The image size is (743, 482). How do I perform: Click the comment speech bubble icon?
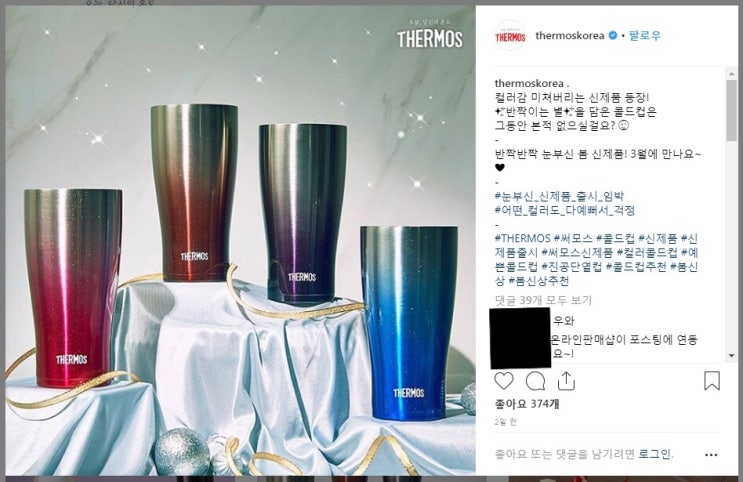(x=535, y=381)
